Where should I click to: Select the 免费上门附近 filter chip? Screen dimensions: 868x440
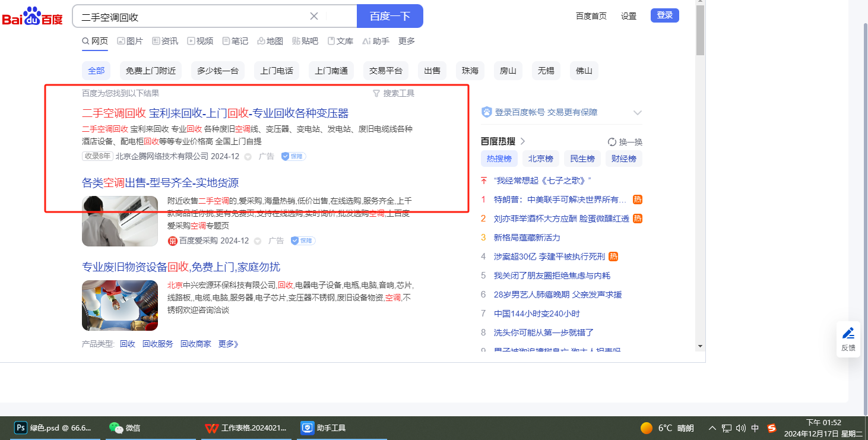point(151,71)
